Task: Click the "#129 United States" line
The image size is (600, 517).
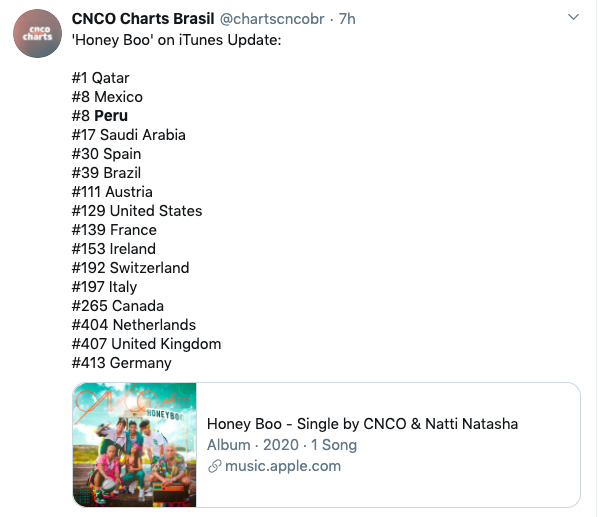Action: (137, 211)
